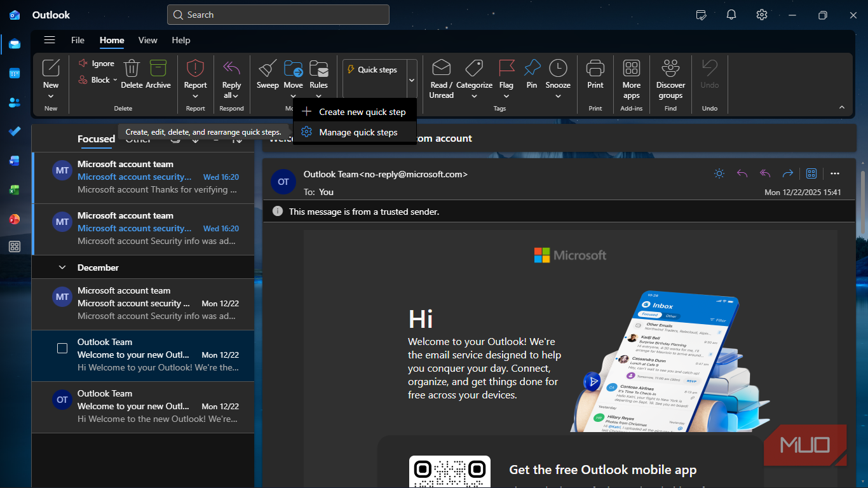The height and width of the screenshot is (488, 868).
Task: Choose Create new quick step
Action: click(362, 112)
